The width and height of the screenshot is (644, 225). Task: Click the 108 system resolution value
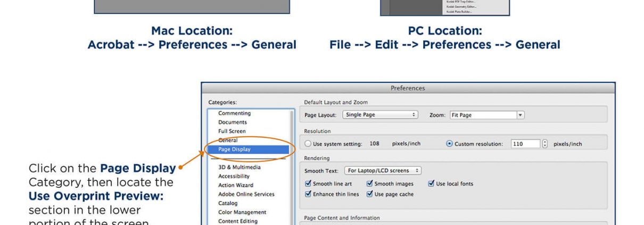pyautogui.click(x=374, y=144)
